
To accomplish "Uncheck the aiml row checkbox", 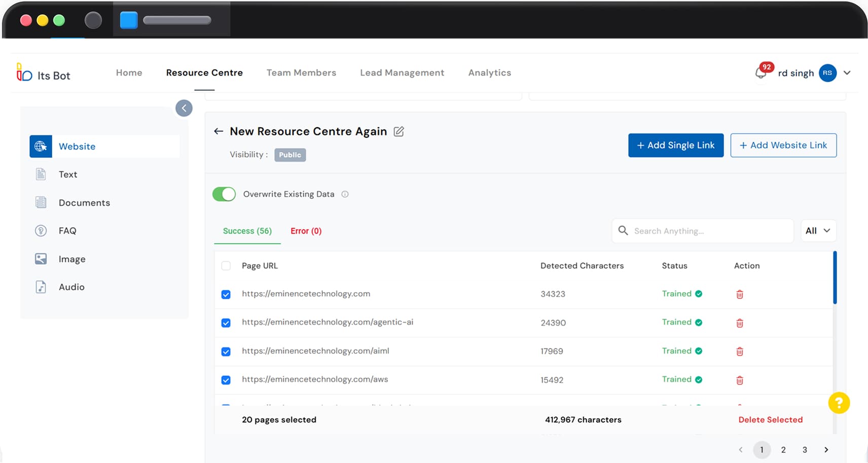I will [x=226, y=352].
